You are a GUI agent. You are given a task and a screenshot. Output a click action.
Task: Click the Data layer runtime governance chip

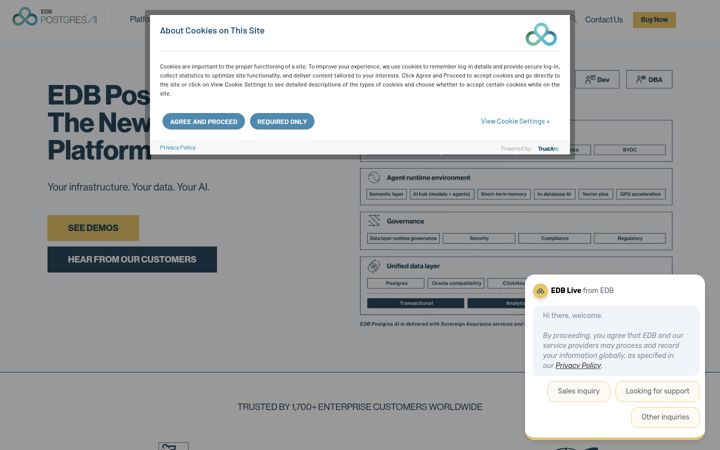(x=403, y=238)
